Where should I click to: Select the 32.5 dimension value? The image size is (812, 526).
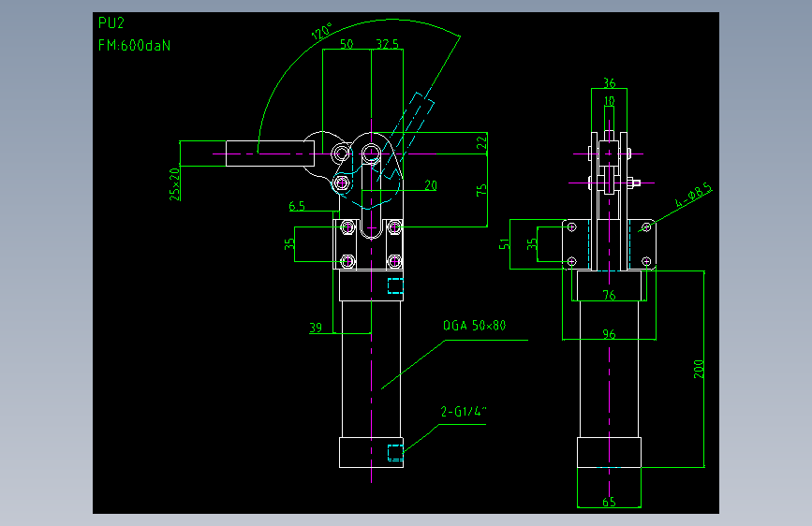coord(388,44)
